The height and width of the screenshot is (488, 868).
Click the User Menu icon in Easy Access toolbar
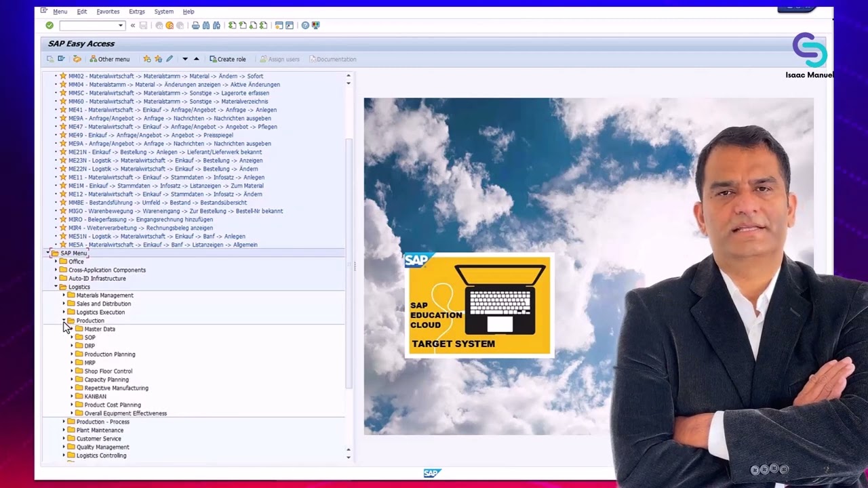50,59
